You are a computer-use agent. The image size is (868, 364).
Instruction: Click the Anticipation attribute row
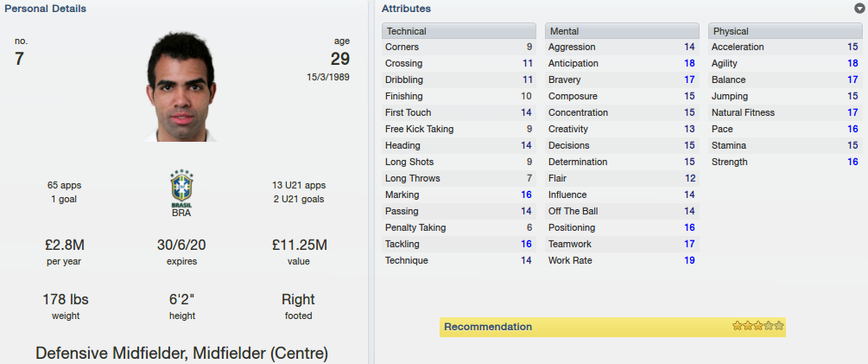point(622,63)
